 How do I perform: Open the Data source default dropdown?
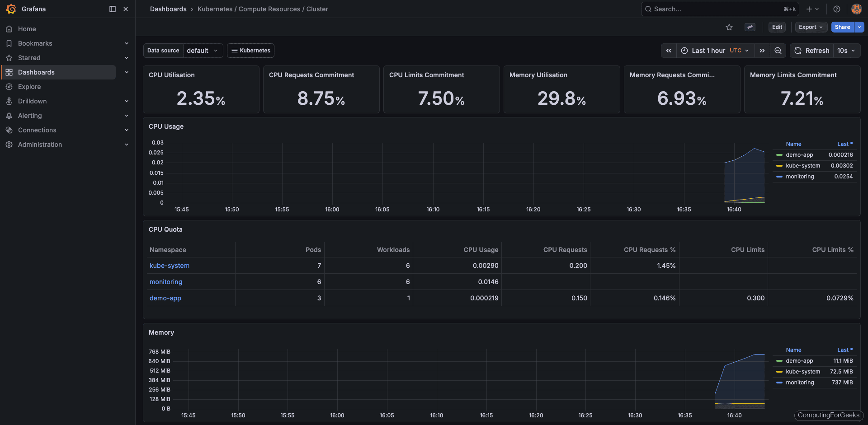203,51
